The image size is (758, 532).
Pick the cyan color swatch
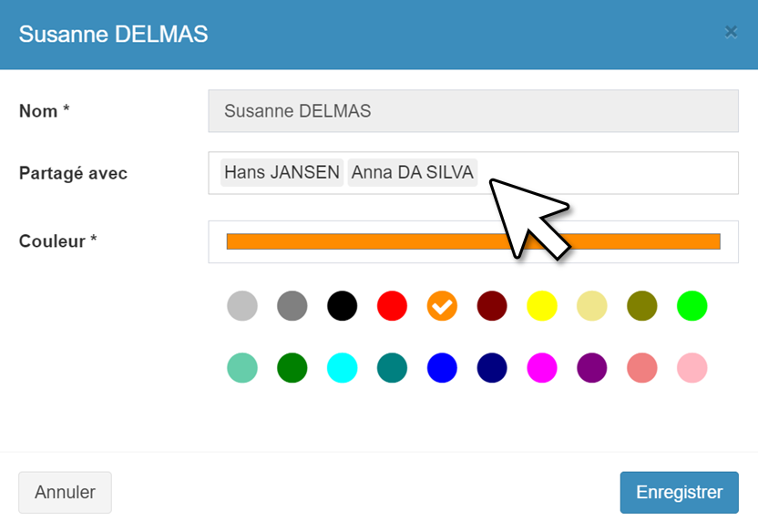(343, 368)
